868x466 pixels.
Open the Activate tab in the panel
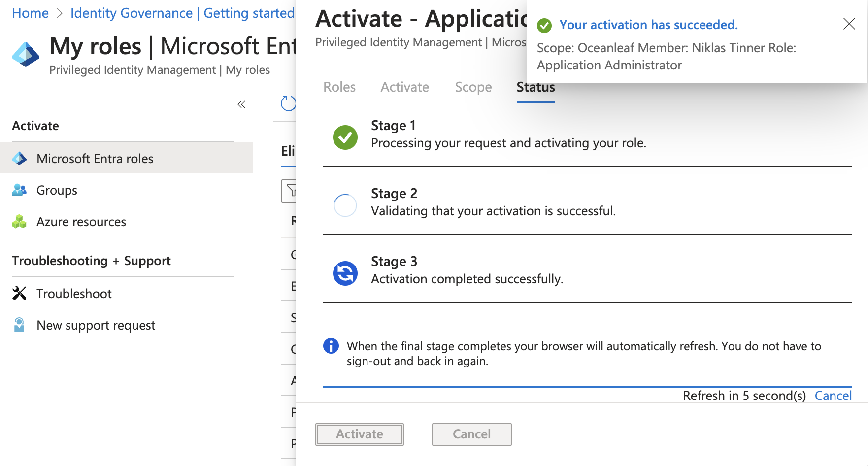tap(404, 87)
